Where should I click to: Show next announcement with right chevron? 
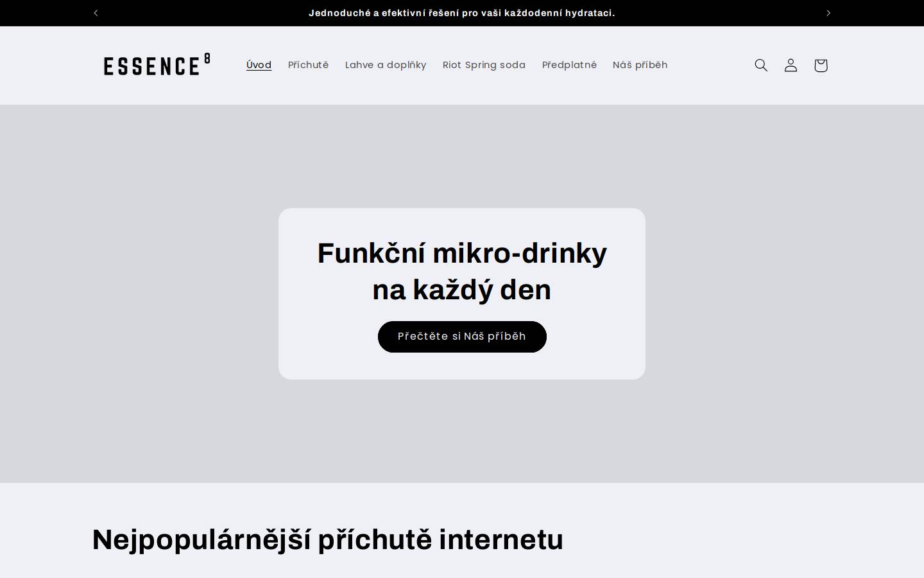click(x=828, y=13)
